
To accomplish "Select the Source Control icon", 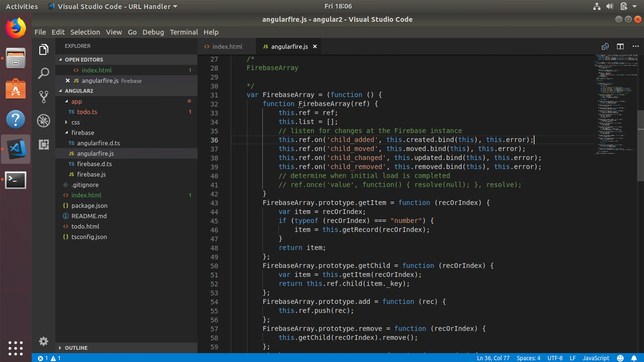I will 43,97.
